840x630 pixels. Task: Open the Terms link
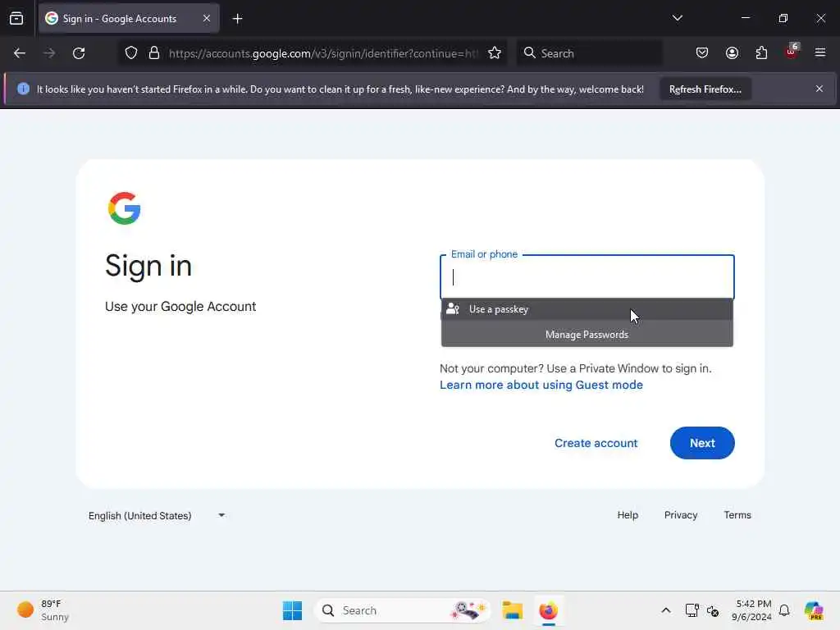[x=737, y=515]
